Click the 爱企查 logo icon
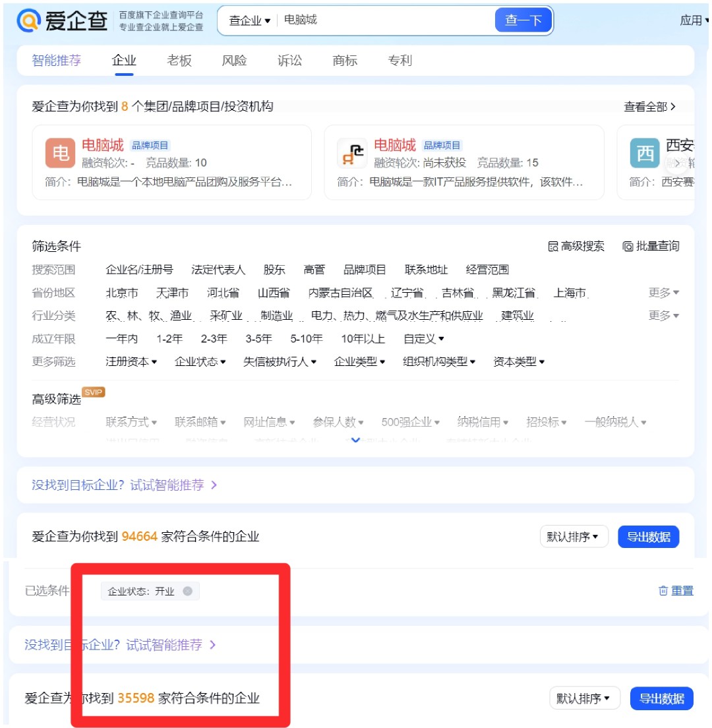This screenshot has height=728, width=712. [x=29, y=20]
